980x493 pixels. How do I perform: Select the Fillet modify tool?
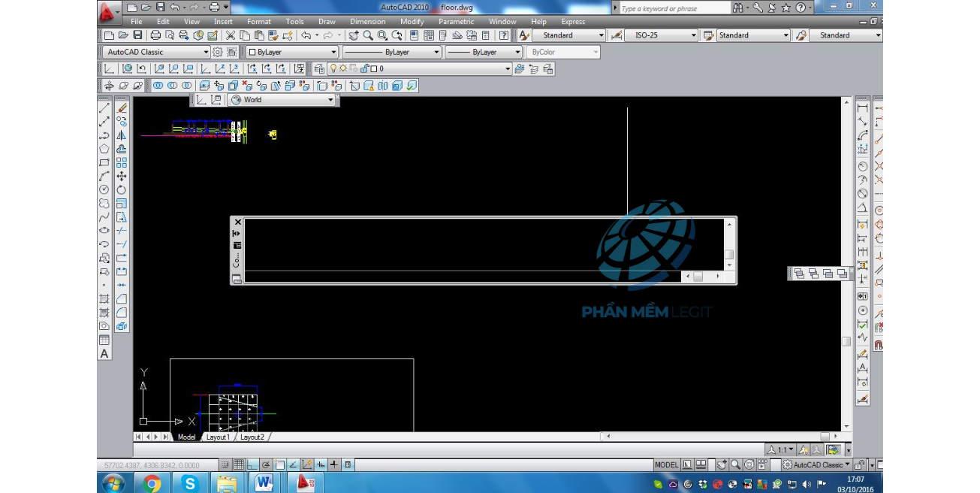(x=122, y=313)
